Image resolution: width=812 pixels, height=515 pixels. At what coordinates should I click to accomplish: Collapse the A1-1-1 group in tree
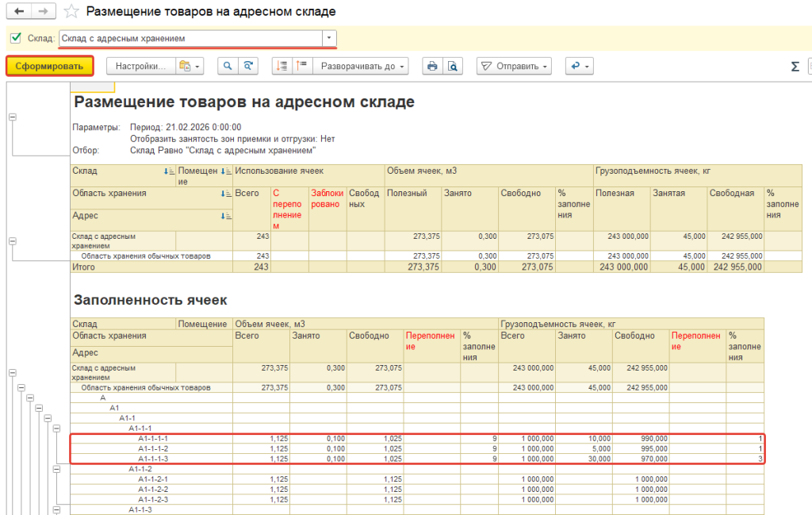coord(56,429)
